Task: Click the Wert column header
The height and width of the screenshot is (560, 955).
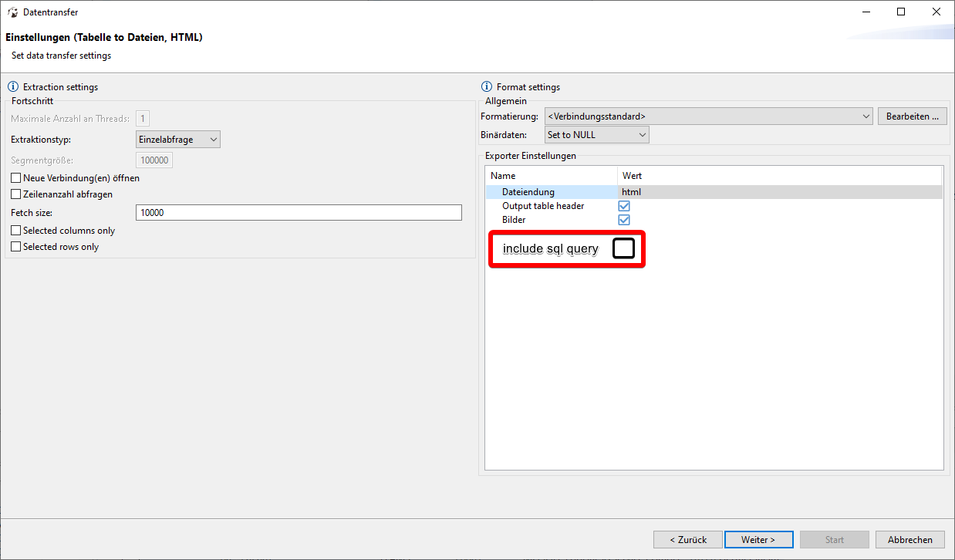Action: pos(780,176)
